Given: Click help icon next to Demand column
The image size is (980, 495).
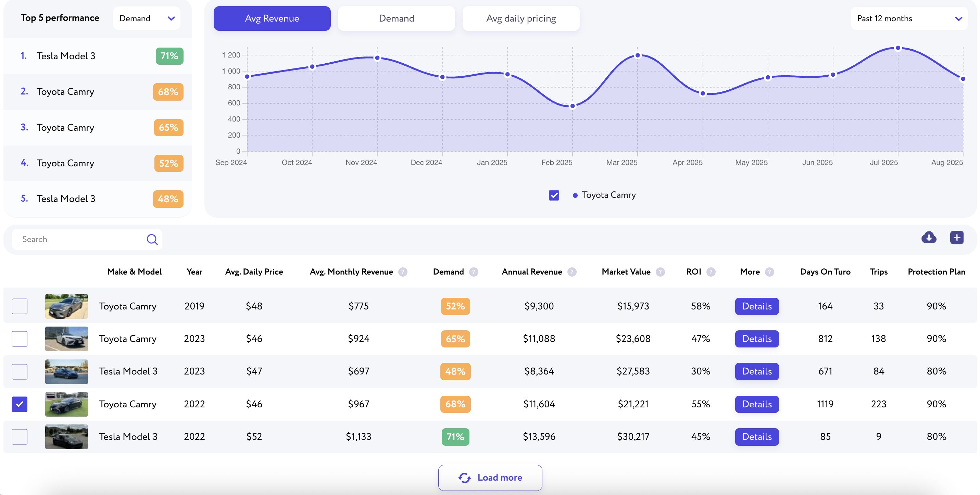Looking at the screenshot, I should (474, 272).
